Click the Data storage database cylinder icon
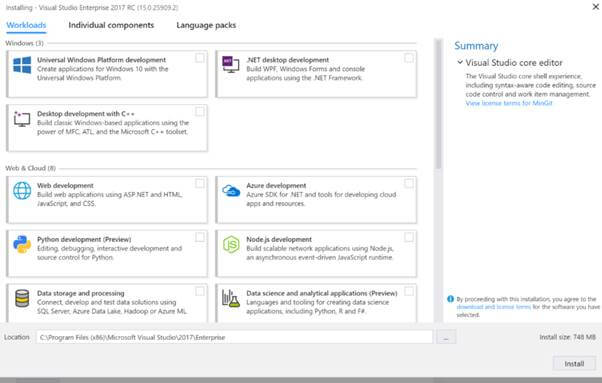The width and height of the screenshot is (602, 383). point(22,298)
